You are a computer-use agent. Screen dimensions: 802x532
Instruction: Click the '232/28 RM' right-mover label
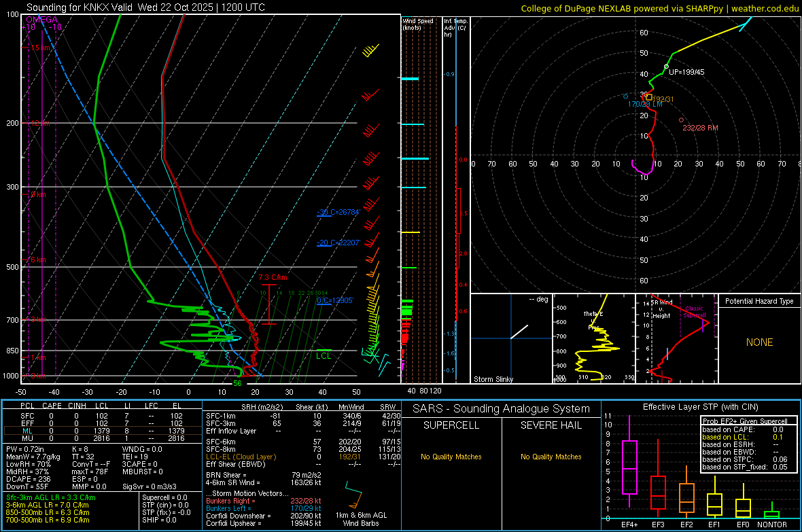(x=700, y=127)
